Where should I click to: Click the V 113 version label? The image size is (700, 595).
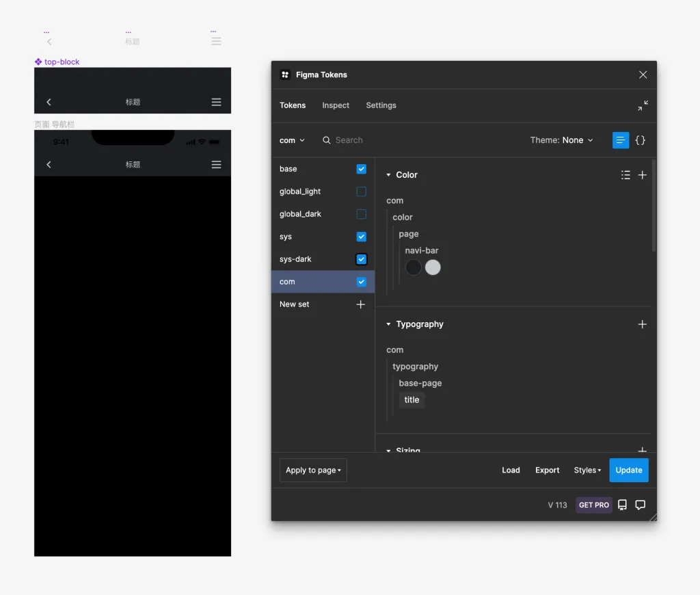pyautogui.click(x=557, y=505)
